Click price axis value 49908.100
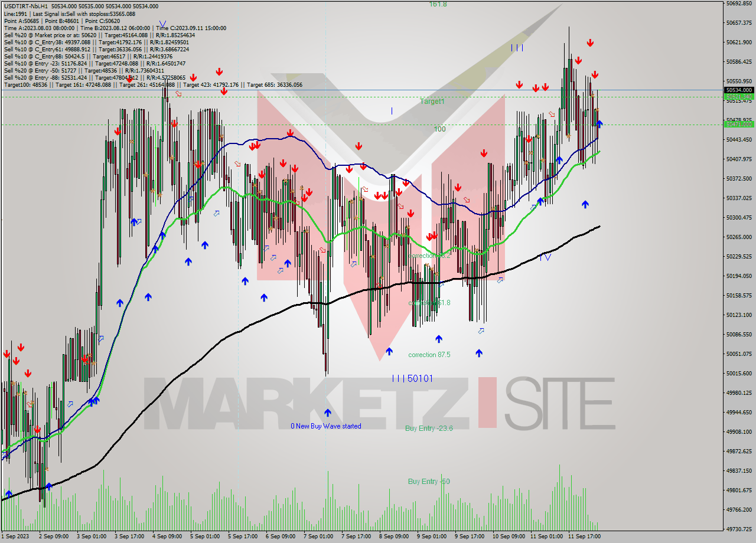The image size is (756, 543). (x=739, y=431)
